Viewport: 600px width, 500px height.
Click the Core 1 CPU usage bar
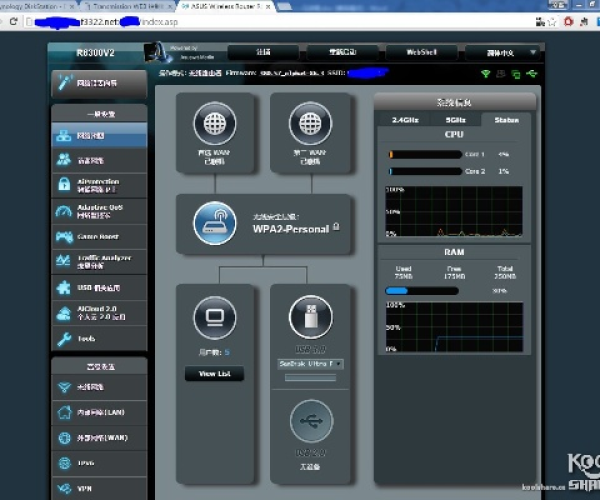click(425, 155)
